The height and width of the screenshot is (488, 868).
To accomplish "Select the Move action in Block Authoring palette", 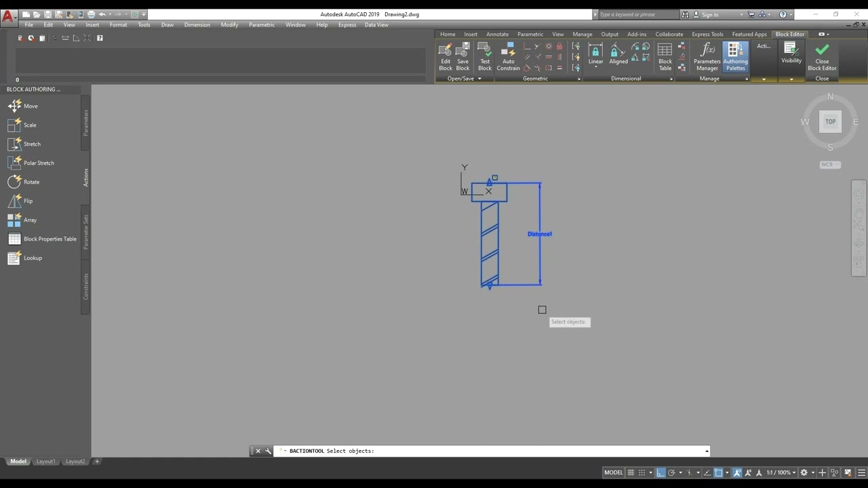I will coord(24,106).
